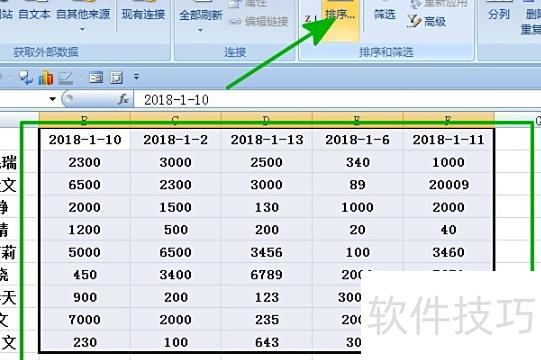The height and width of the screenshot is (360, 541).
Task: Click the form window icon in quick access toolbar
Action: (96, 78)
